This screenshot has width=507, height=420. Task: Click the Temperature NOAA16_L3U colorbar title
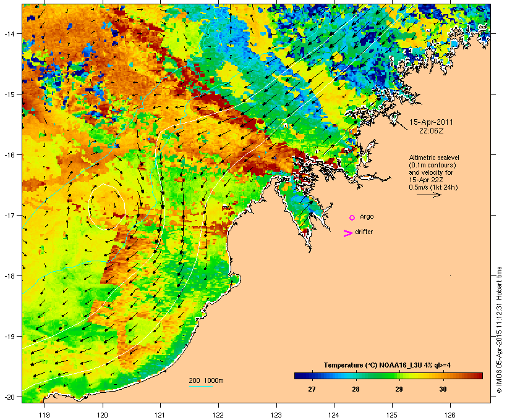click(x=388, y=366)
